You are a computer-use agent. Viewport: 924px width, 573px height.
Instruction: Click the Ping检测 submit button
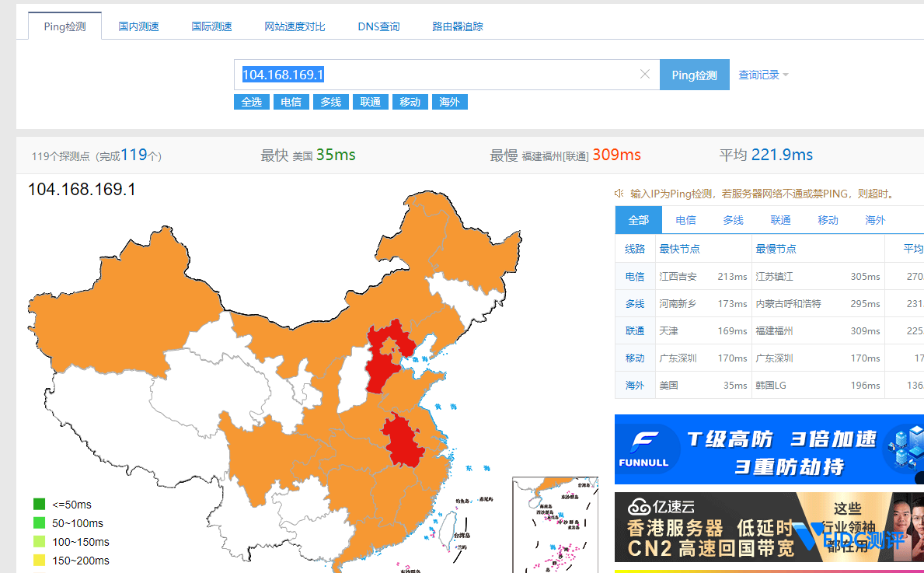[694, 74]
